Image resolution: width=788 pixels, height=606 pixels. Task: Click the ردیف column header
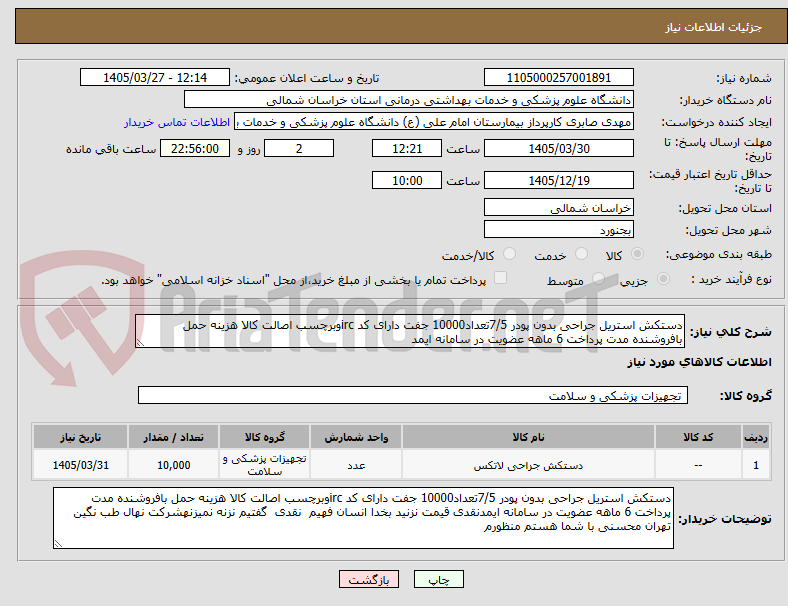pyautogui.click(x=755, y=437)
